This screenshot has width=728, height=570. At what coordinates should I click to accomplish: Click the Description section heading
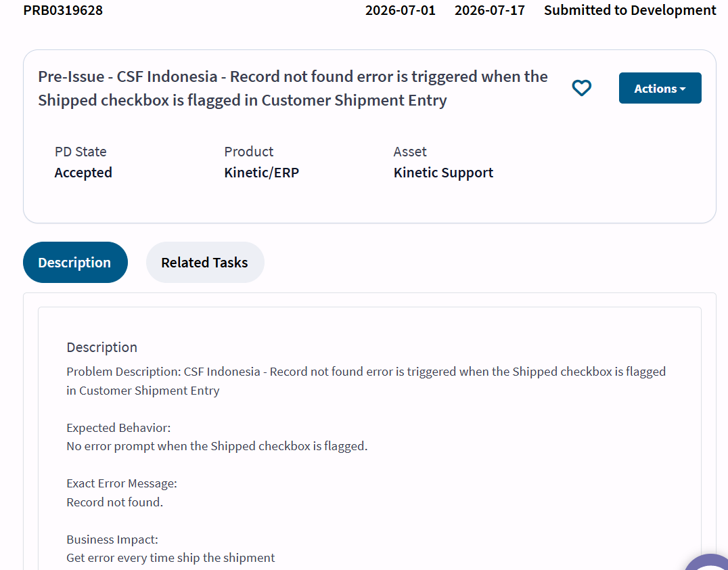click(101, 347)
